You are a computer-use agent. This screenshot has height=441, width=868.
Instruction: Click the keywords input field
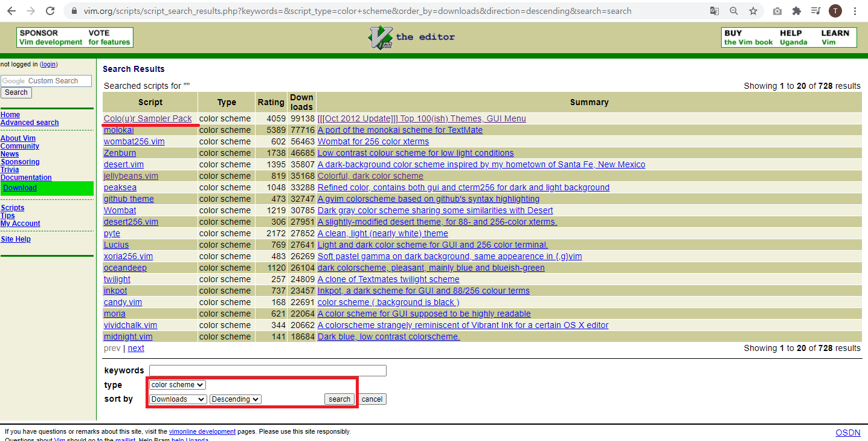[268, 370]
